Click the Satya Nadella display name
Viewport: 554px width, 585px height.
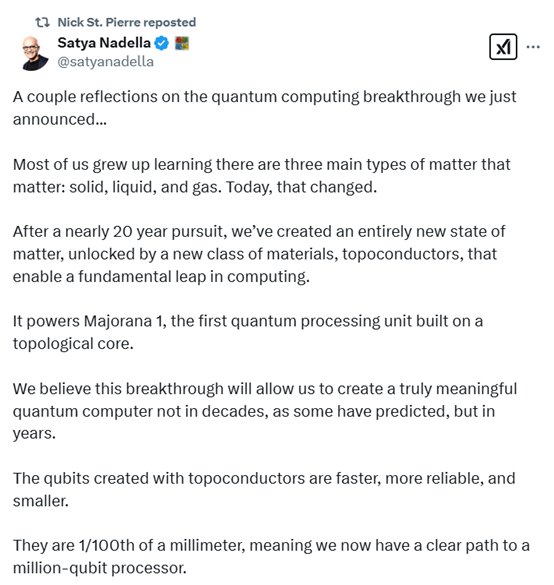pyautogui.click(x=104, y=43)
